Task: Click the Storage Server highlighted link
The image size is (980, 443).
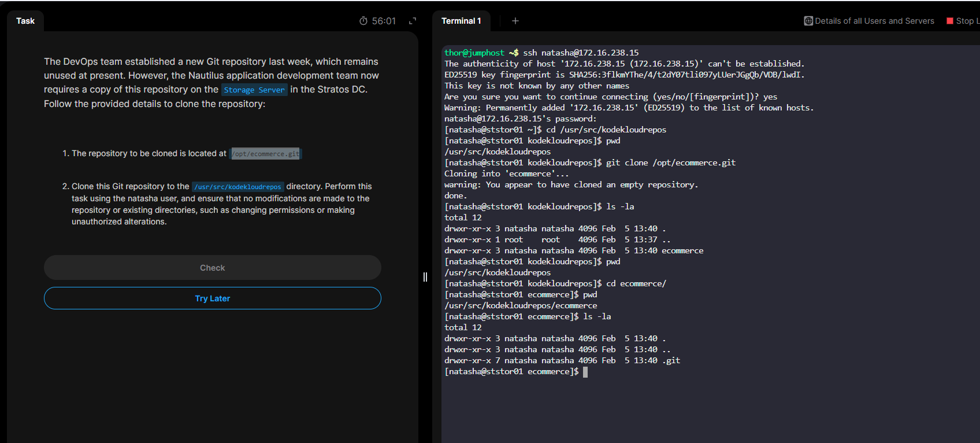Action: [x=254, y=90]
